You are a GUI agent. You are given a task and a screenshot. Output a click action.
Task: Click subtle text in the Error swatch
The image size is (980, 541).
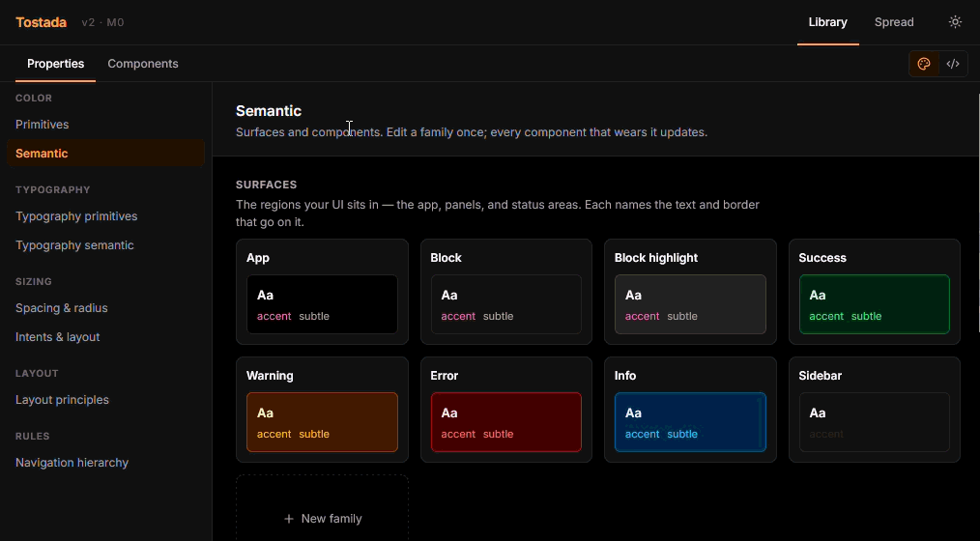tap(498, 434)
